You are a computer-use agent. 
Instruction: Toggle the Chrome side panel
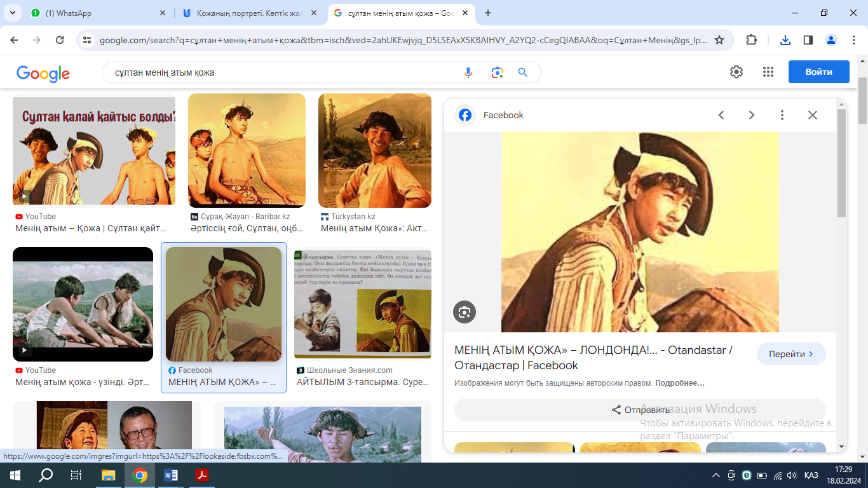808,40
